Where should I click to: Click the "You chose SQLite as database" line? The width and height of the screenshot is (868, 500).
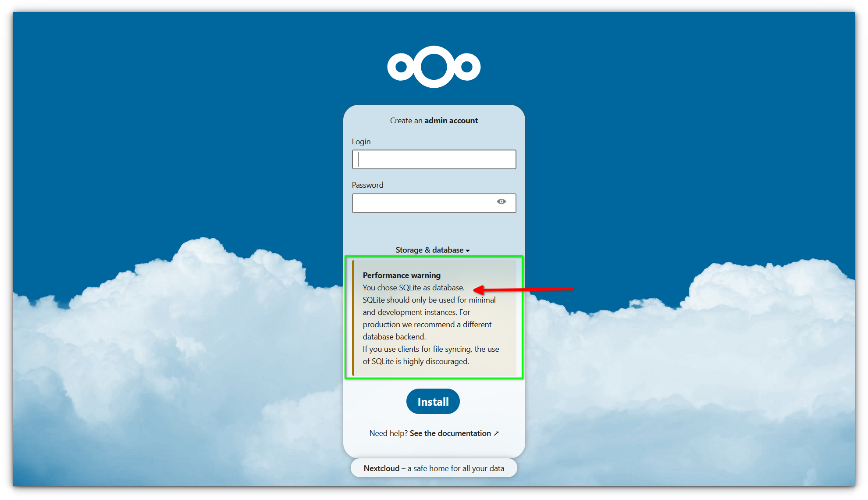[x=413, y=288]
